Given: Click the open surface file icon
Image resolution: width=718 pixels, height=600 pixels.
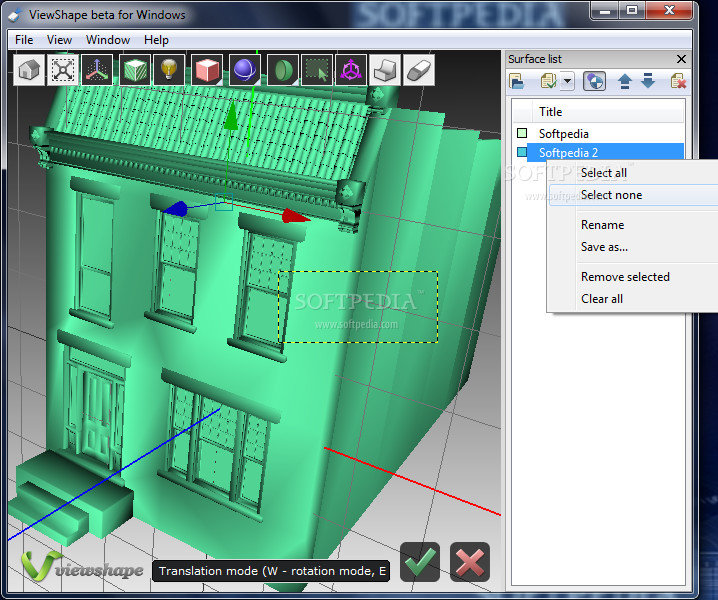Looking at the screenshot, I should (517, 82).
